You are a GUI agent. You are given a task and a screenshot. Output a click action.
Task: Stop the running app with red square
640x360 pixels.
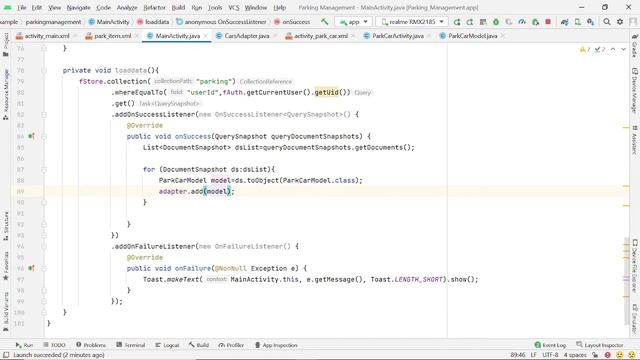click(x=548, y=22)
